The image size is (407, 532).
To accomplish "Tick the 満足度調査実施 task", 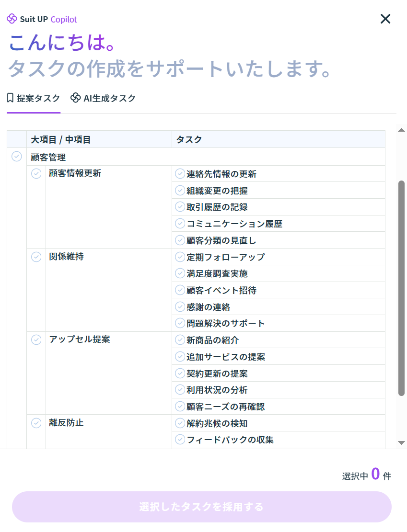I will [180, 273].
